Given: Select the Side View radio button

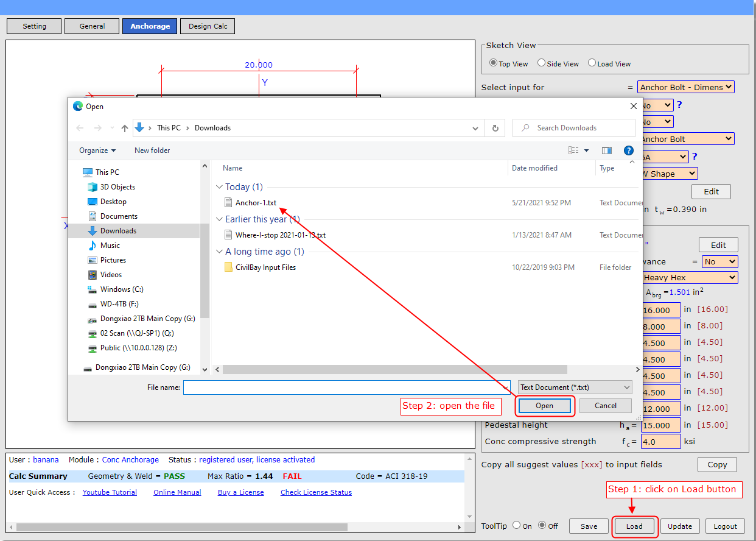Looking at the screenshot, I should point(541,63).
